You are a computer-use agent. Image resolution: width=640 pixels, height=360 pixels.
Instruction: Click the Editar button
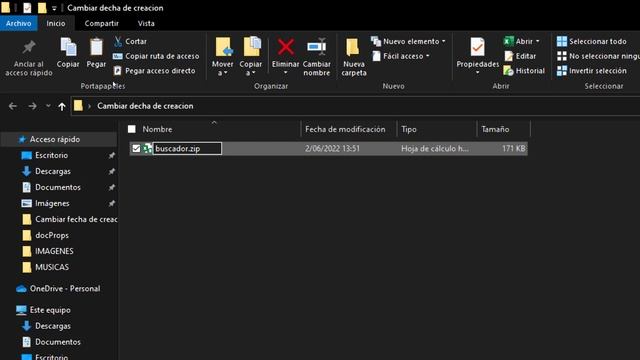point(520,56)
